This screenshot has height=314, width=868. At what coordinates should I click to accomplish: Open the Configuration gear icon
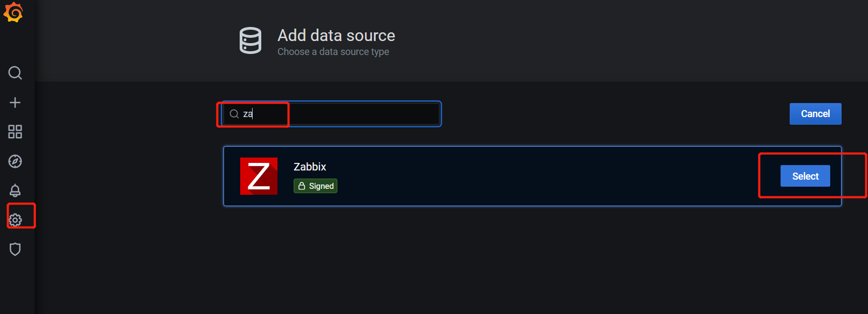(x=15, y=220)
